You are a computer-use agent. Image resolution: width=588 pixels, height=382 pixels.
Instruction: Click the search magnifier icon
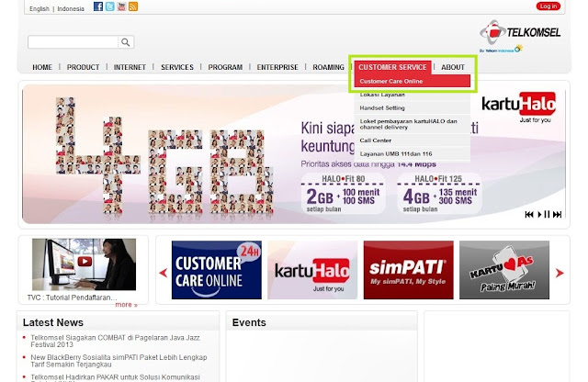[x=126, y=42]
